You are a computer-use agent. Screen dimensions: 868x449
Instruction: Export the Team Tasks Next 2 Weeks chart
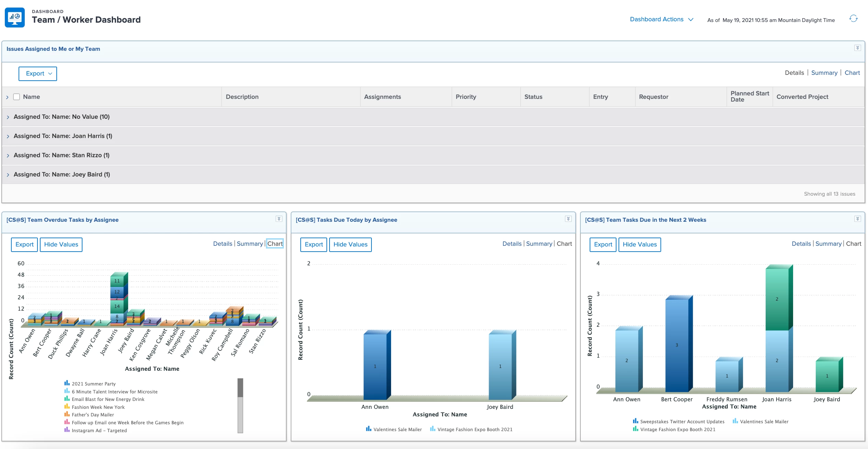click(603, 245)
